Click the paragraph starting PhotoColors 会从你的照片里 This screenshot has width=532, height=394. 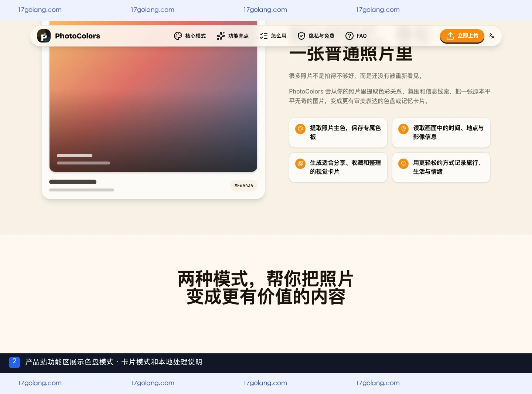(x=390, y=96)
